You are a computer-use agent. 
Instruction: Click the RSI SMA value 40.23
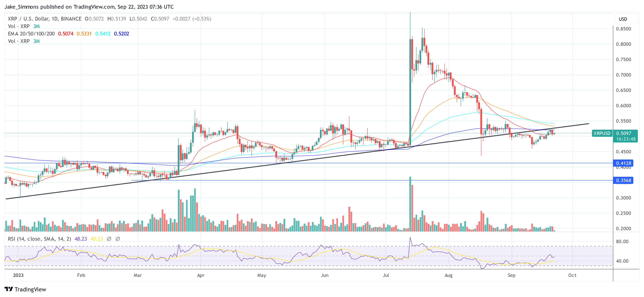tap(97, 239)
